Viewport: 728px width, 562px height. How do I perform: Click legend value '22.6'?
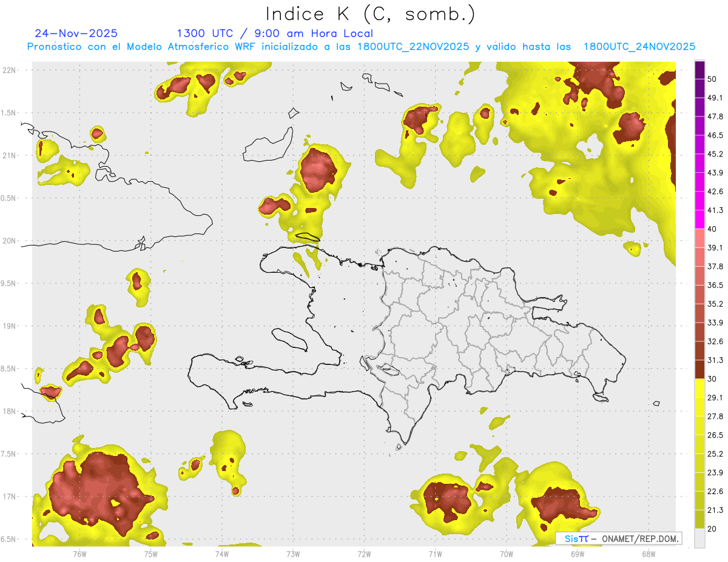[x=715, y=491]
